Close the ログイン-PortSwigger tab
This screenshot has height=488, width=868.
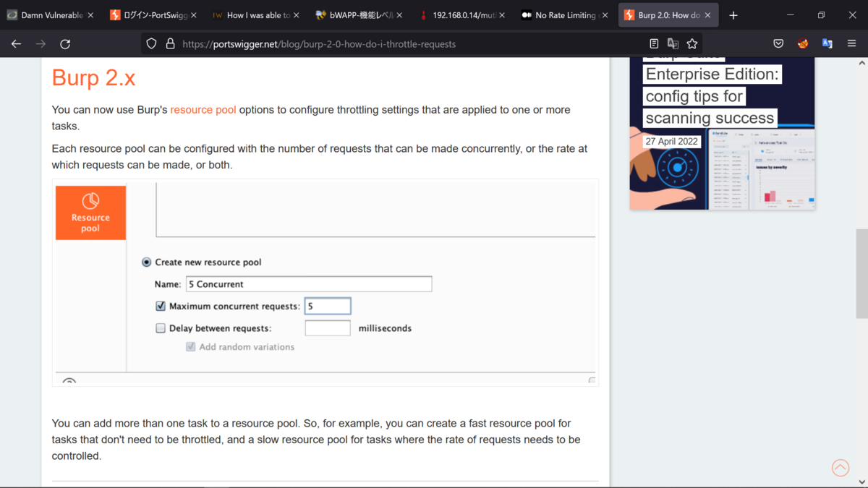[193, 15]
